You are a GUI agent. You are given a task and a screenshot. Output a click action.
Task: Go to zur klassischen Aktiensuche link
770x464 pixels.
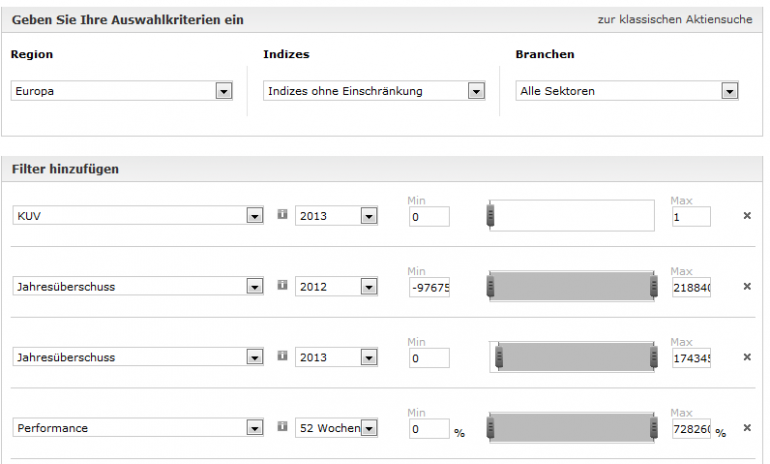[x=675, y=19]
